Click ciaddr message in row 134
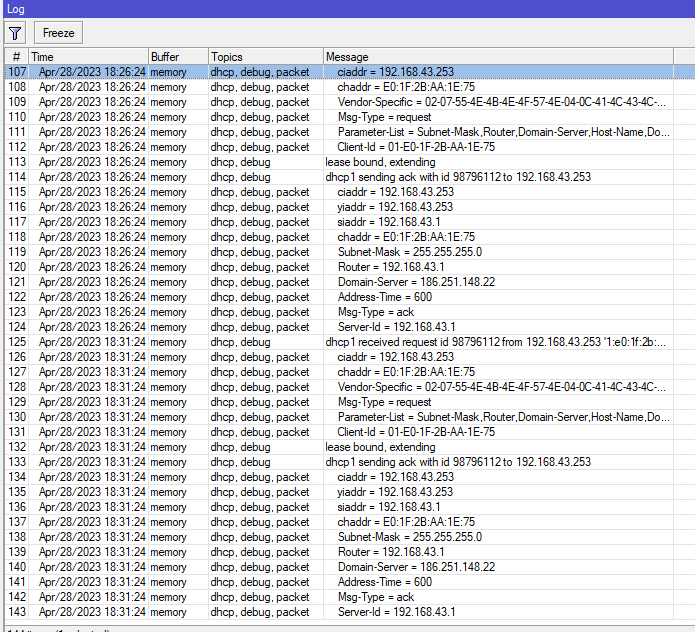Screen dimensions: 695x632 [395, 477]
